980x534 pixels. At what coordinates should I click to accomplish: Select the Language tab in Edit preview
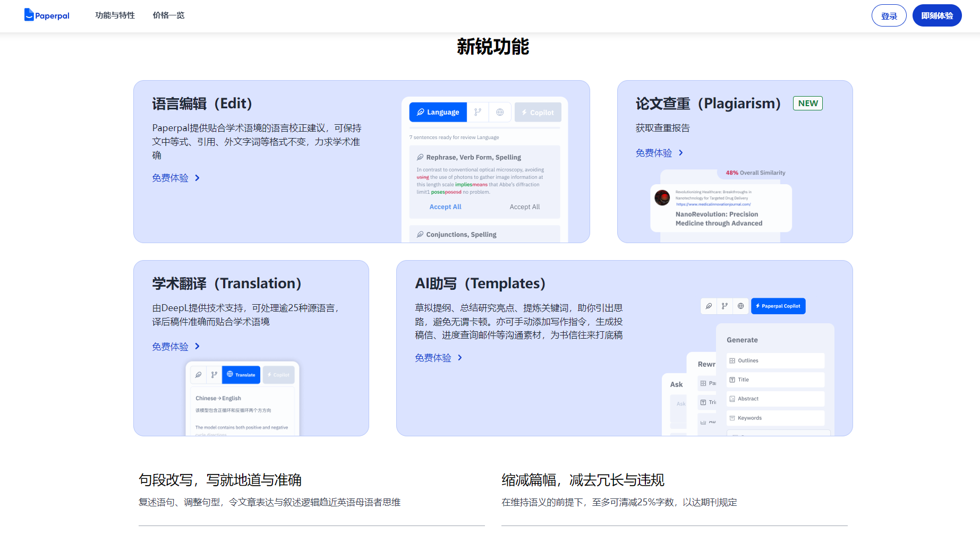tap(438, 112)
